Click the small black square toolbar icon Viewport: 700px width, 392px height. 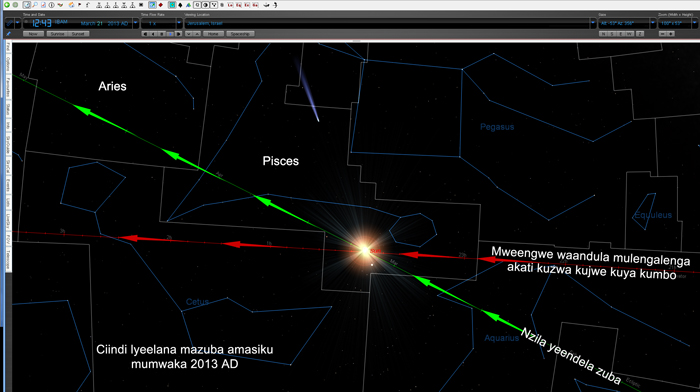pyautogui.click(x=141, y=4)
